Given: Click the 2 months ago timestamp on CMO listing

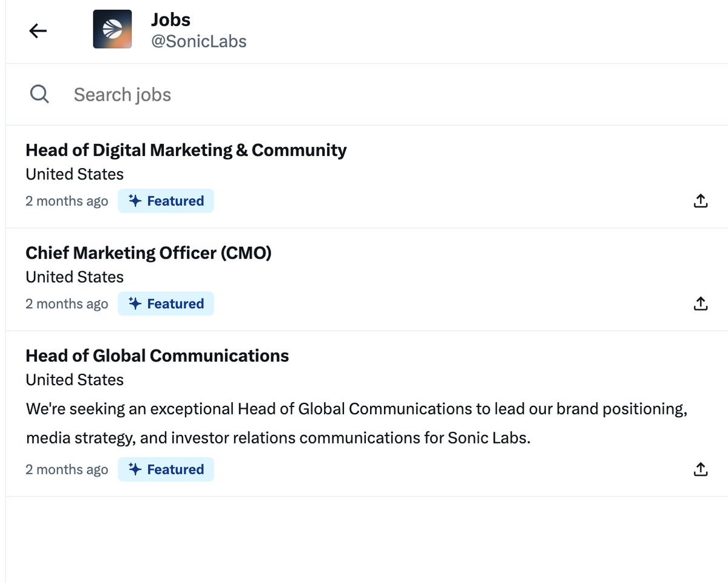Looking at the screenshot, I should 67,303.
